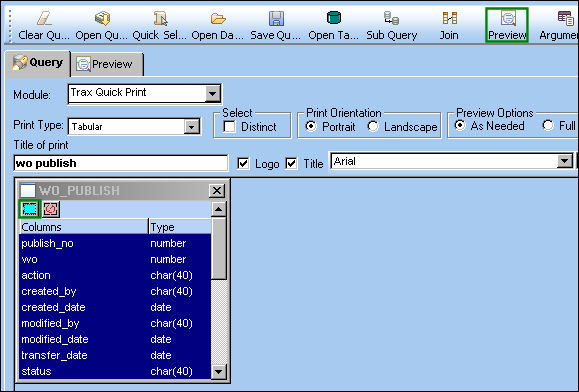Click the Open Table database icon
The width and height of the screenshot is (579, 392).
pyautogui.click(x=334, y=18)
